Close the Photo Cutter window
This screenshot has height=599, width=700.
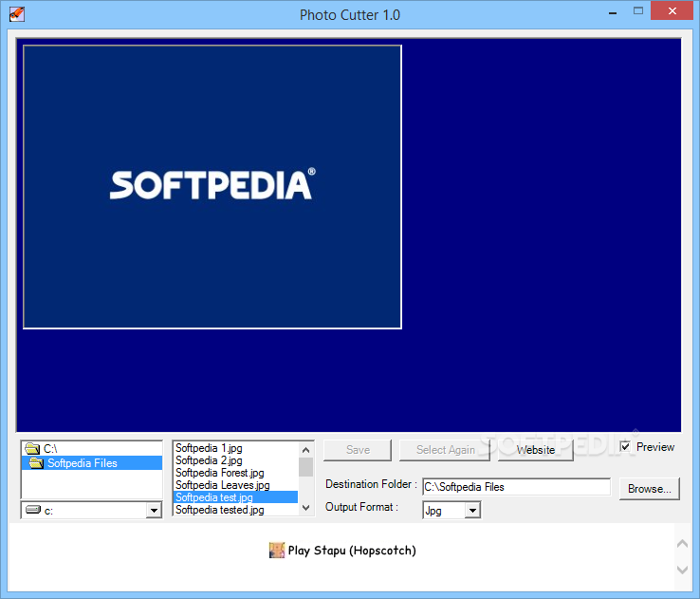tap(672, 11)
